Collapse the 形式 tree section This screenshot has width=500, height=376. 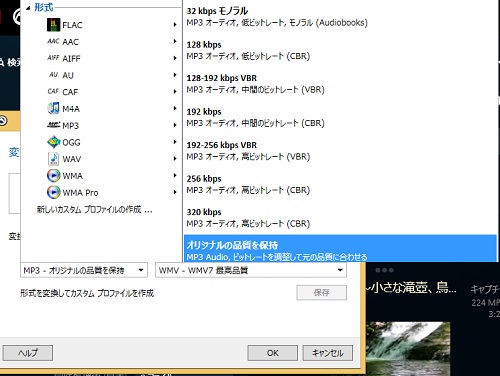pos(28,8)
